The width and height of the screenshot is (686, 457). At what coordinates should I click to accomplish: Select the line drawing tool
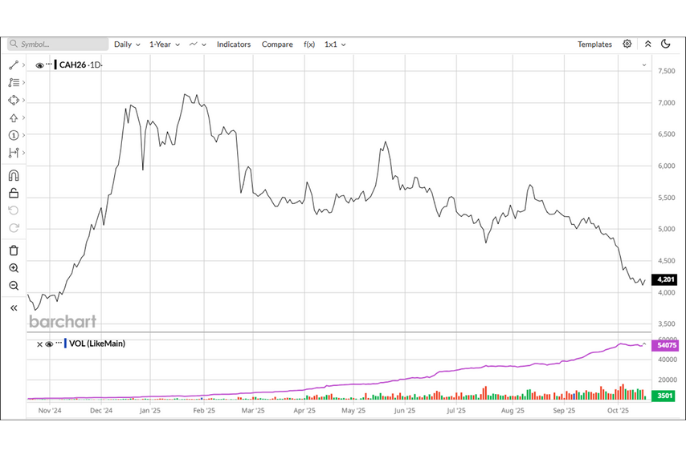[x=13, y=65]
